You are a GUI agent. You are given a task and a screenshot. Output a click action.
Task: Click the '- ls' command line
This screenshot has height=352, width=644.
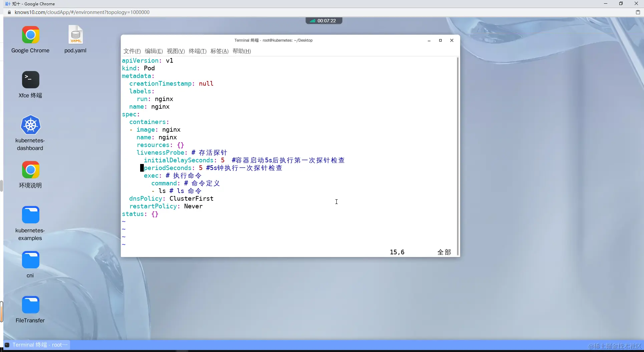(177, 191)
